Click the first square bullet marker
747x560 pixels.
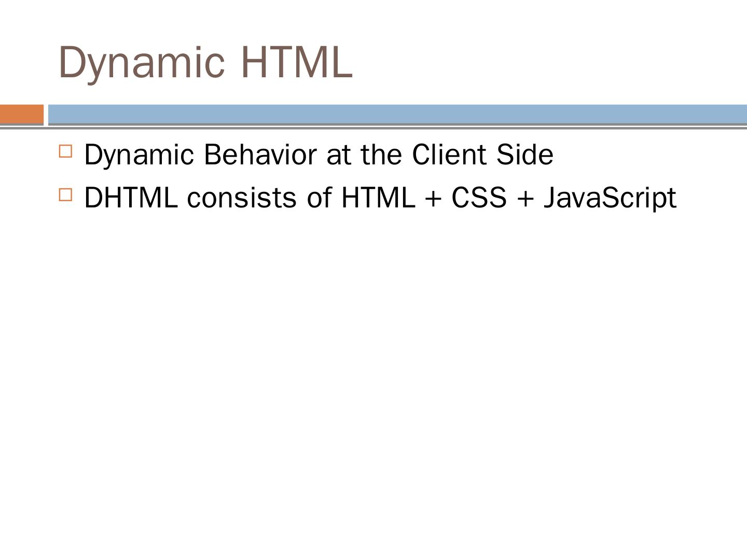tap(66, 151)
